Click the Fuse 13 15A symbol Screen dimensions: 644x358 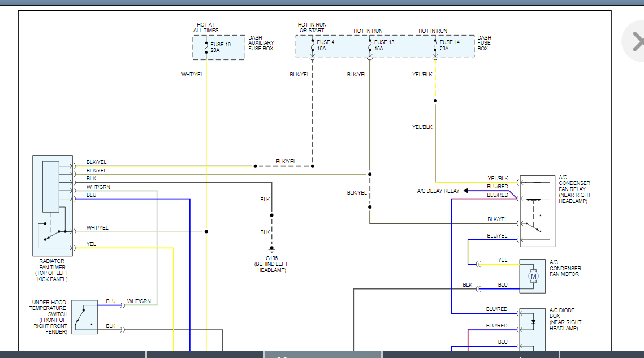(370, 46)
